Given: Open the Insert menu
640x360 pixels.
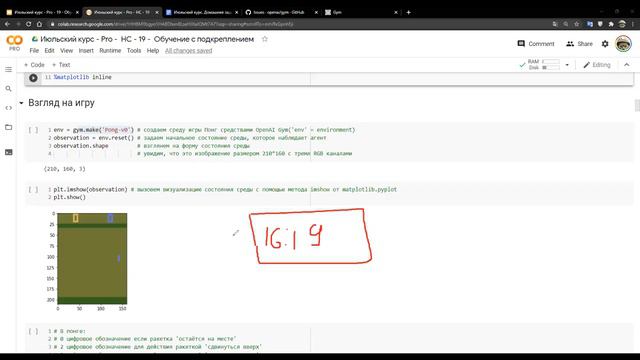Looking at the screenshot, I should coord(86,51).
